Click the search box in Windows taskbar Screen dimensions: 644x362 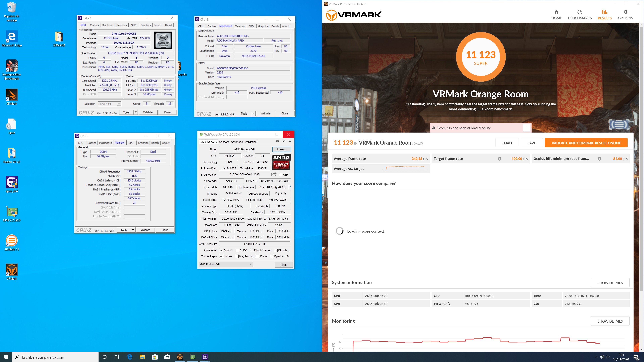pyautogui.click(x=55, y=357)
